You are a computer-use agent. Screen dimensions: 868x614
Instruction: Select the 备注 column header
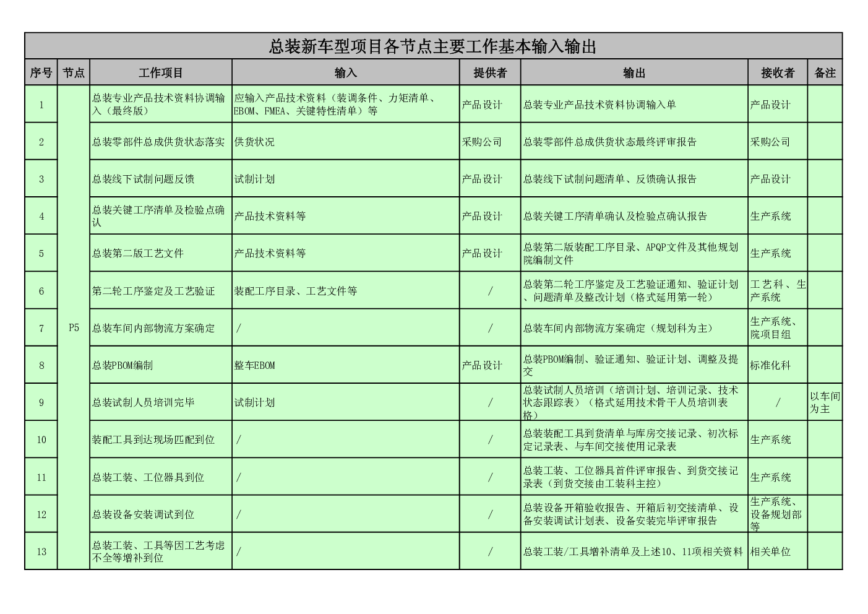(825, 73)
